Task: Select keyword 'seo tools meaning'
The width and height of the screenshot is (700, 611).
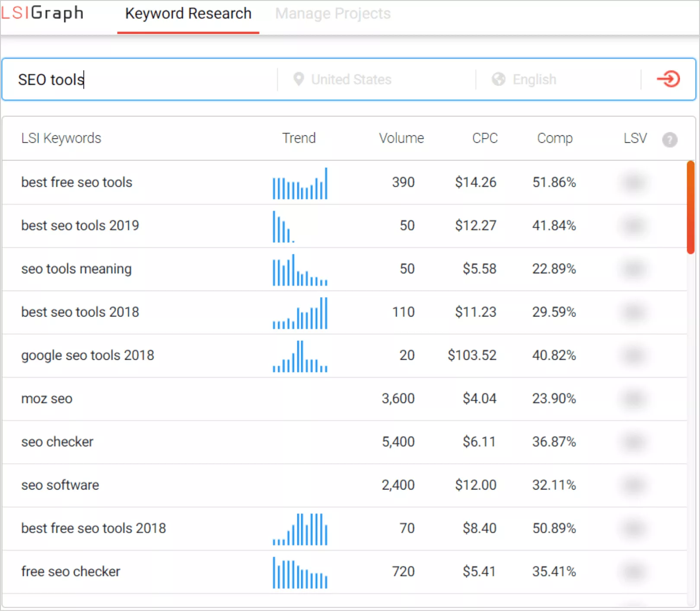Action: pos(76,269)
